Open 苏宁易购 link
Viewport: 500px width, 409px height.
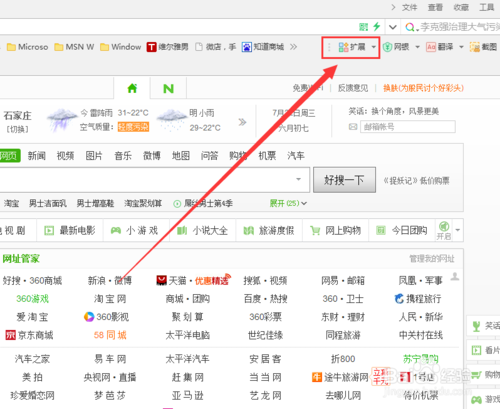tap(421, 359)
